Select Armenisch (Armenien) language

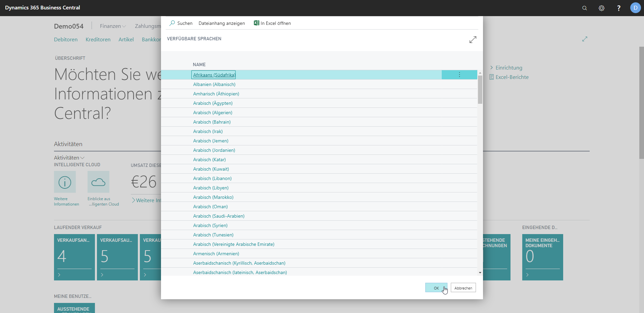(216, 254)
